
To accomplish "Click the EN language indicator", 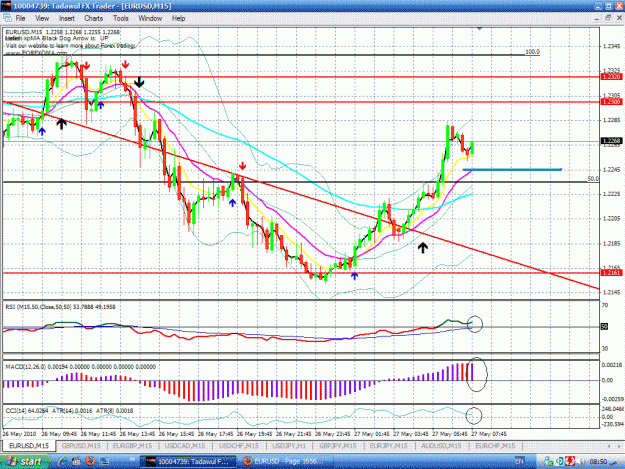I will point(519,461).
